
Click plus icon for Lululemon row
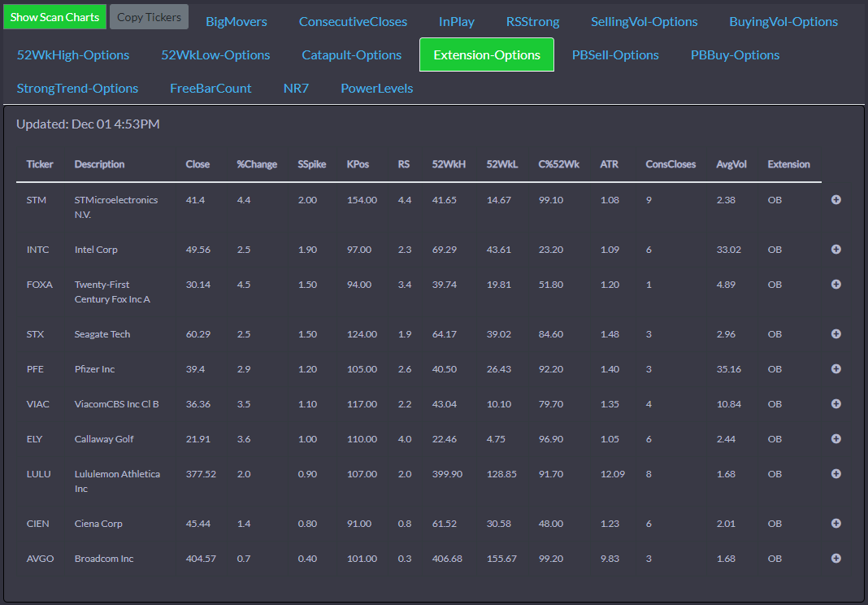coord(836,474)
